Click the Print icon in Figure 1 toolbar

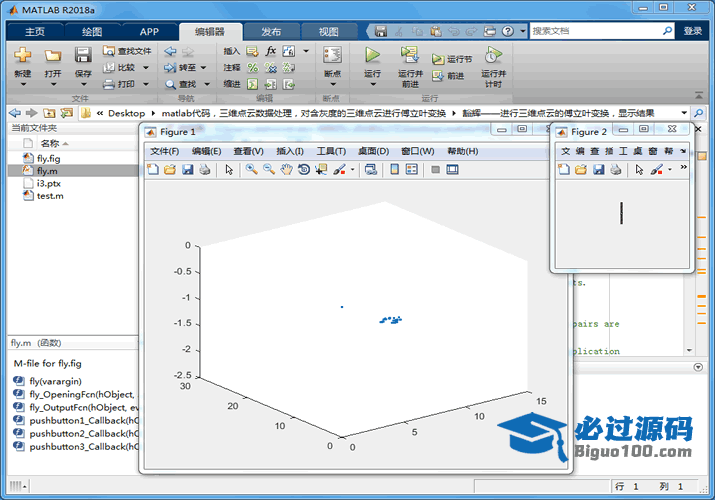(x=204, y=170)
